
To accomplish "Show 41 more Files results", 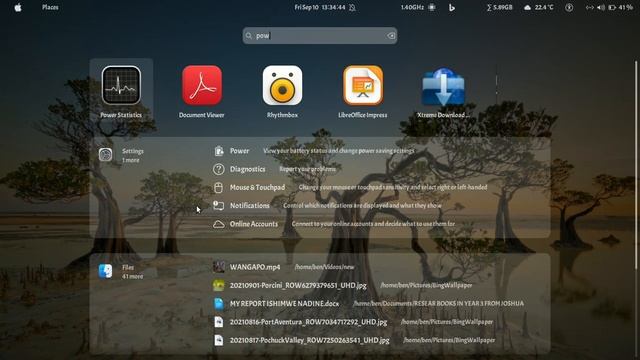I will 133,276.
